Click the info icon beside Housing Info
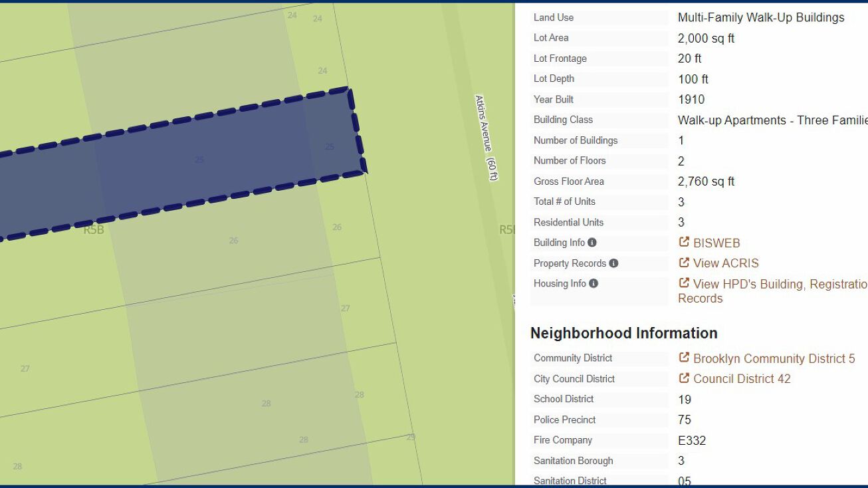The height and width of the screenshot is (488, 868). pyautogui.click(x=594, y=283)
